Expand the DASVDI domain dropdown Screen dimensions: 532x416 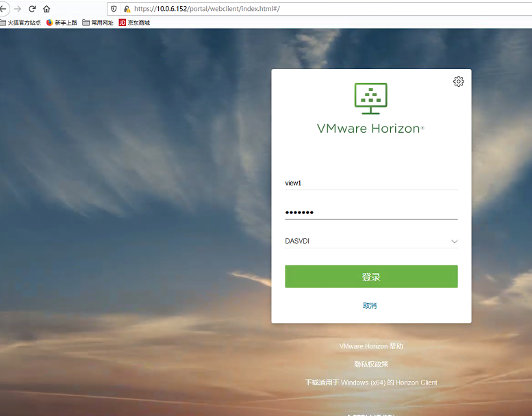[371, 241]
